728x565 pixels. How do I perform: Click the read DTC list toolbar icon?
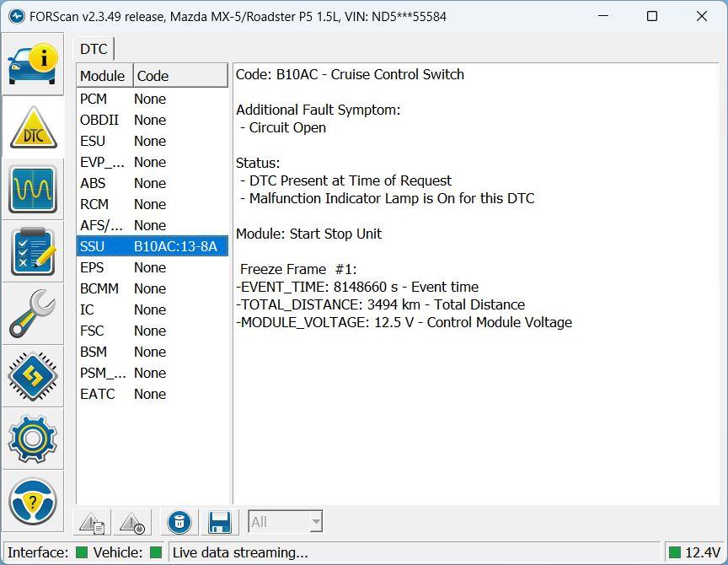[x=92, y=522]
